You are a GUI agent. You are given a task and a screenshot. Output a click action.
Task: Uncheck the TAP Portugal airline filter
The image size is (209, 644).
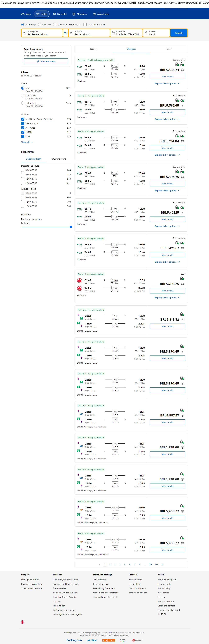(23, 123)
